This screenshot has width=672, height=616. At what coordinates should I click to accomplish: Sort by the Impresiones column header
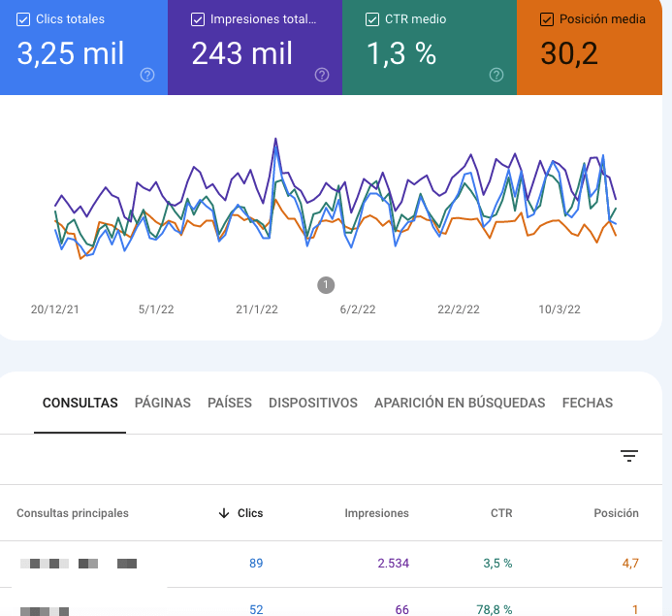click(x=376, y=513)
